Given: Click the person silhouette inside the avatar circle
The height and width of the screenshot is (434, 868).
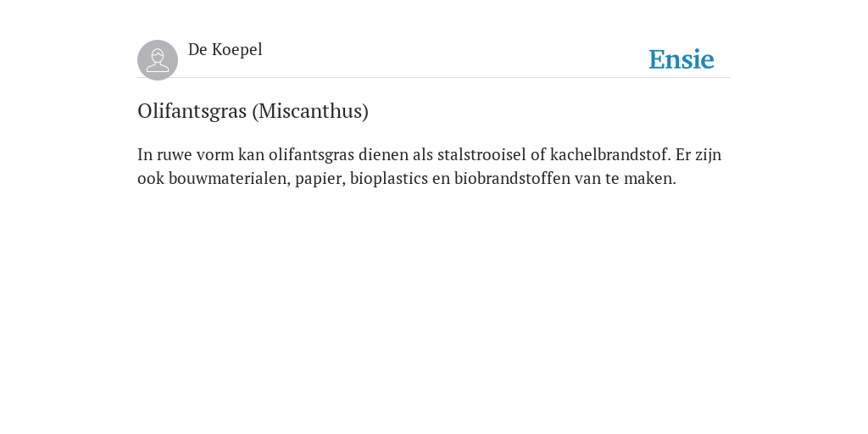Looking at the screenshot, I should (158, 61).
